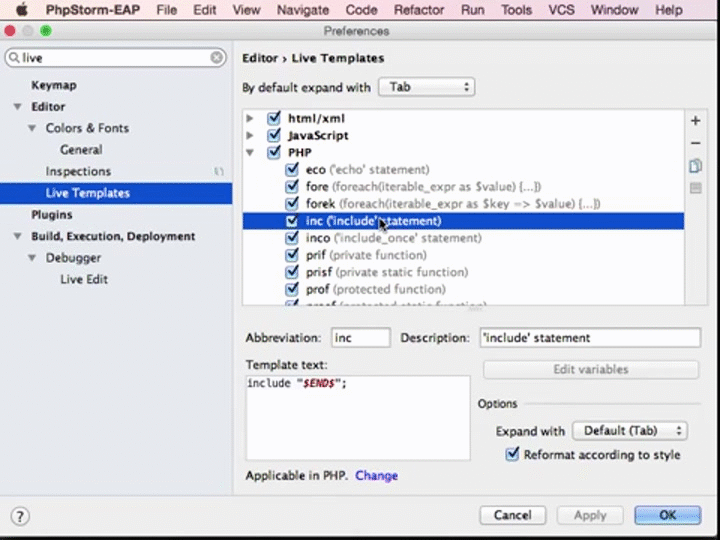This screenshot has height=540, width=720.
Task: Clear the search field with the x icon
Action: tap(216, 57)
